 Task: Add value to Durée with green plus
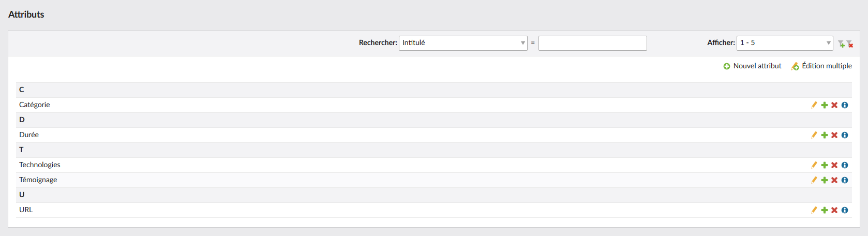pyautogui.click(x=825, y=135)
